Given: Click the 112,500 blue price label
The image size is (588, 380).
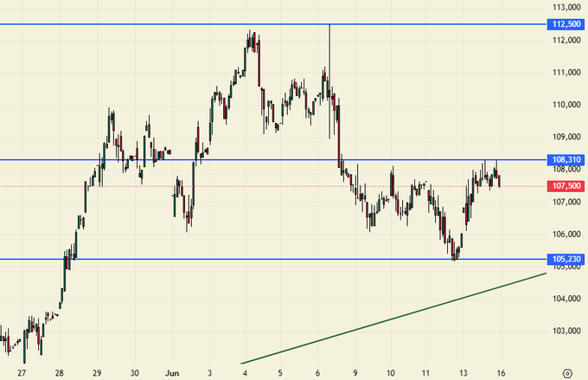Looking at the screenshot, I should coord(566,24).
